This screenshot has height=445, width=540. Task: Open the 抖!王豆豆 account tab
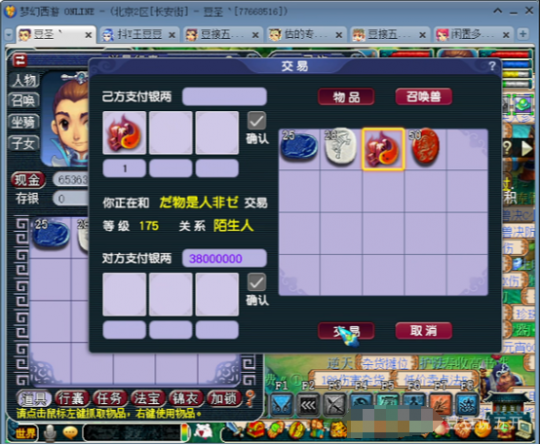(139, 34)
